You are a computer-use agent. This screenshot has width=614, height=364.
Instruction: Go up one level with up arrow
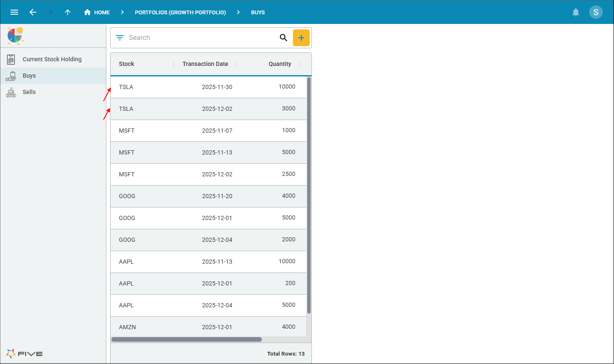[68, 12]
